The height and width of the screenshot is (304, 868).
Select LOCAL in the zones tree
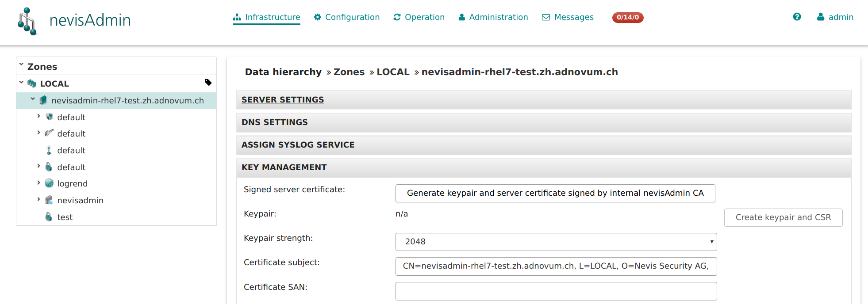54,84
